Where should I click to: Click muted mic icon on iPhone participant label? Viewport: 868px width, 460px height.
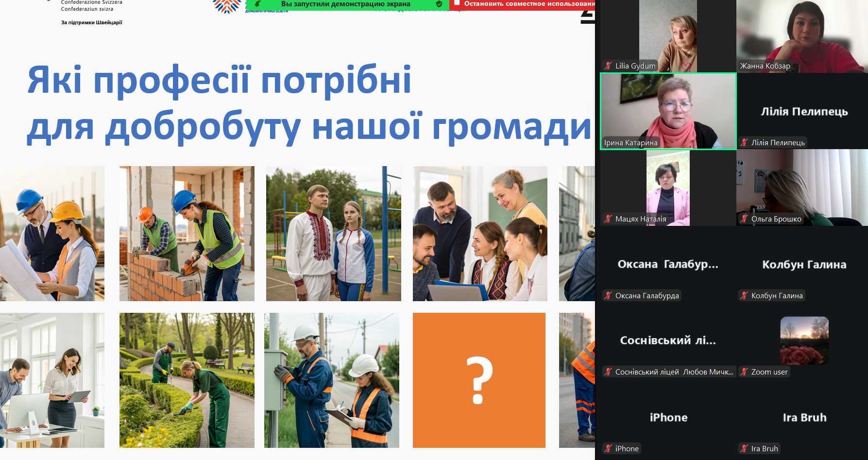pyautogui.click(x=608, y=449)
